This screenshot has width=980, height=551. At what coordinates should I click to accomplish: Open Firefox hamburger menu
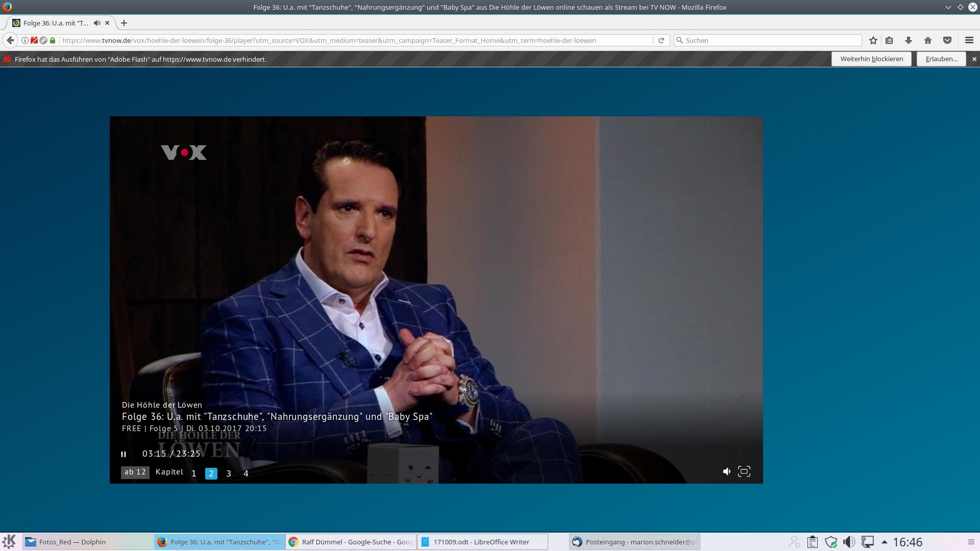pos(969,40)
